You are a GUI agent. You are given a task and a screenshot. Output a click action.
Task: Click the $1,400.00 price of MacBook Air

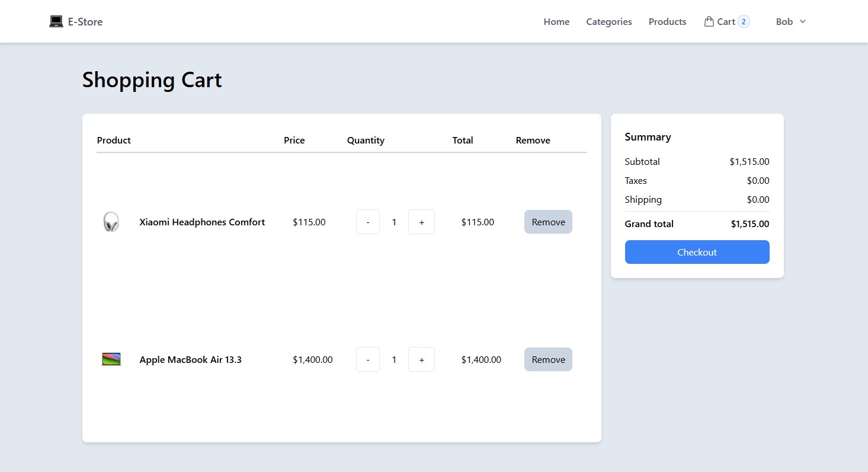click(312, 359)
